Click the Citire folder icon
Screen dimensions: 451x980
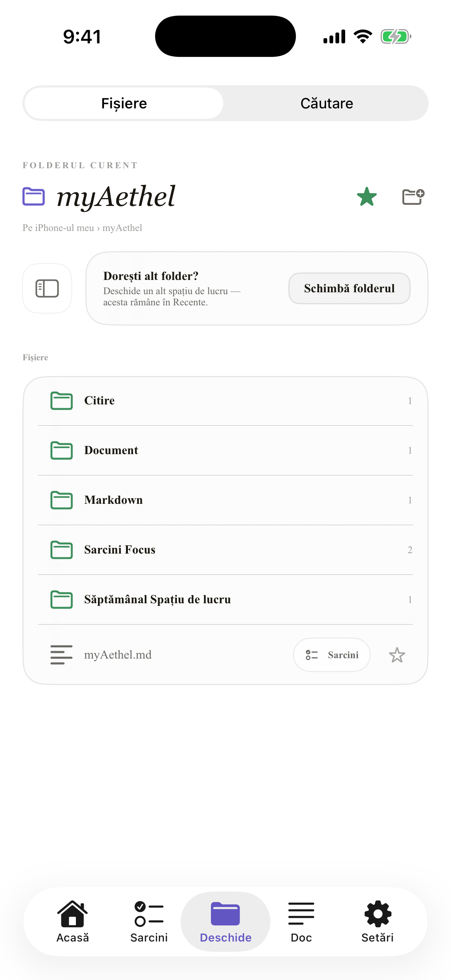point(61,401)
